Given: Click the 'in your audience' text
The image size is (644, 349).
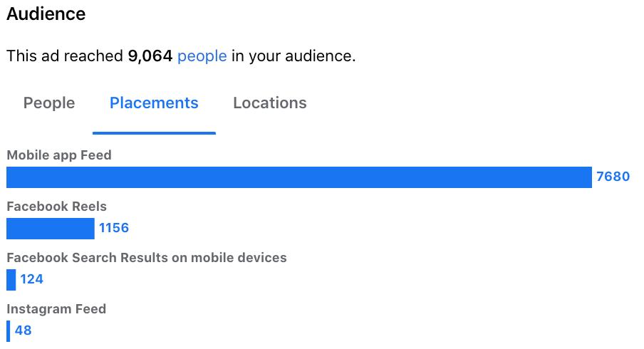Looking at the screenshot, I should coord(292,56).
